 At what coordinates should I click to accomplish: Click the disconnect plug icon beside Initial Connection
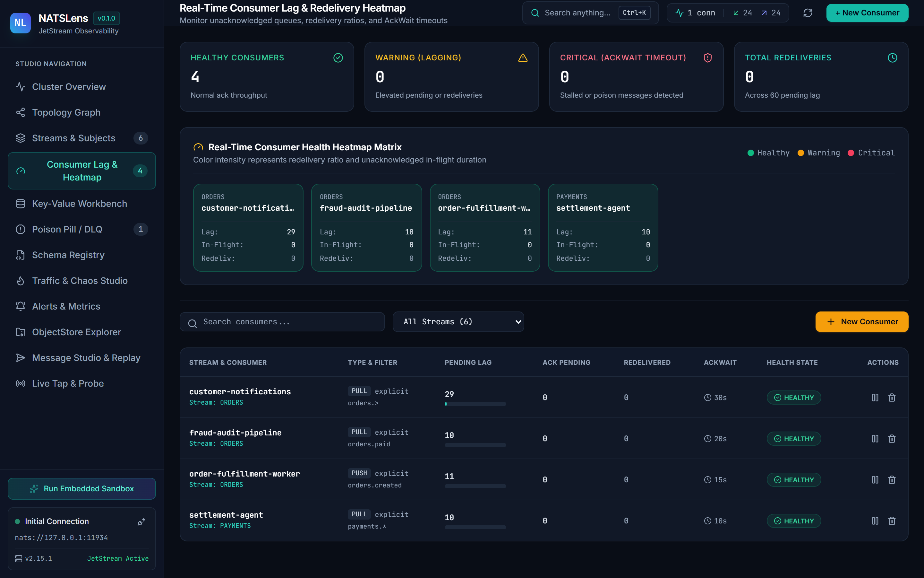[141, 522]
